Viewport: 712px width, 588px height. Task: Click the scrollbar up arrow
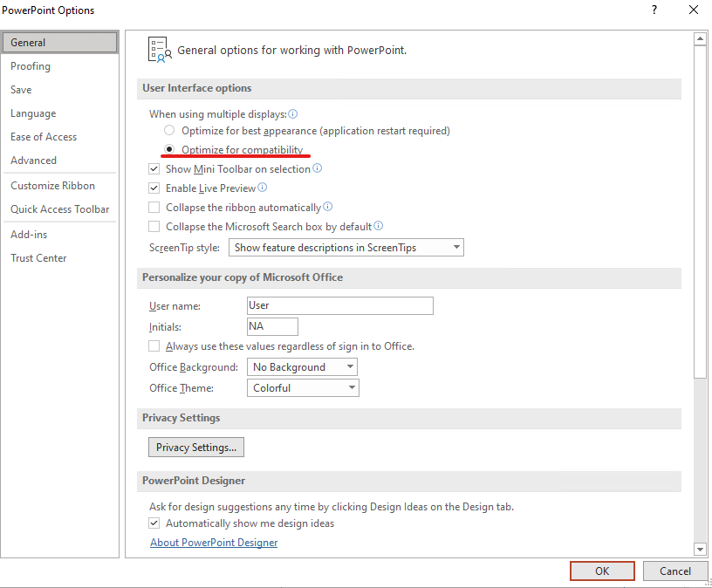(x=700, y=39)
